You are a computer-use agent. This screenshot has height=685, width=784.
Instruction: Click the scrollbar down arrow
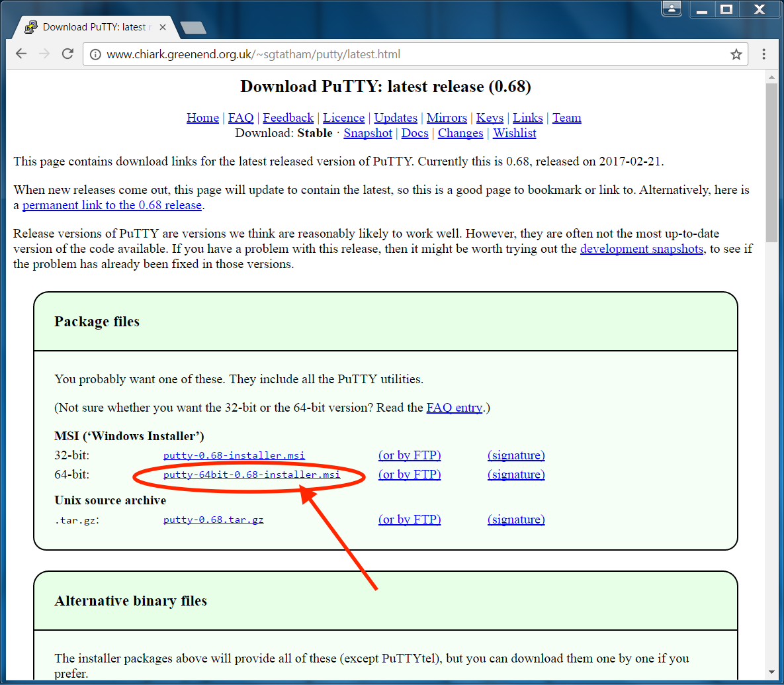point(771,672)
